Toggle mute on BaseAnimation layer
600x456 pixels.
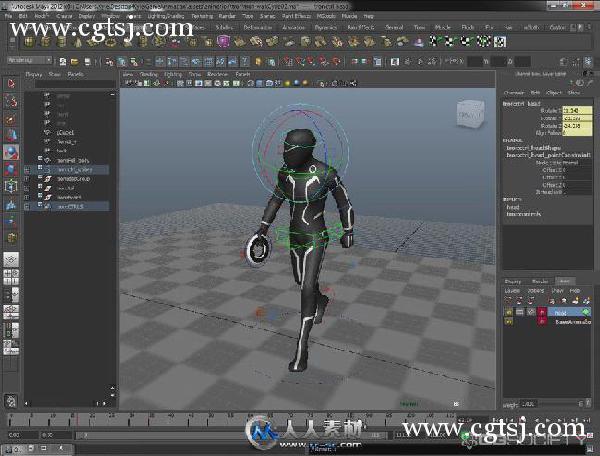pos(509,322)
